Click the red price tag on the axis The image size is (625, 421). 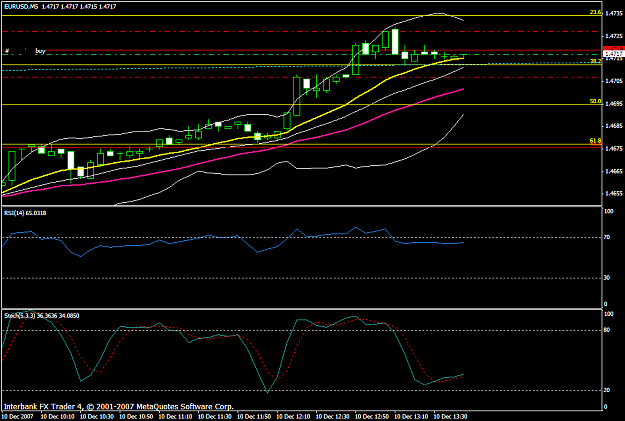click(613, 48)
